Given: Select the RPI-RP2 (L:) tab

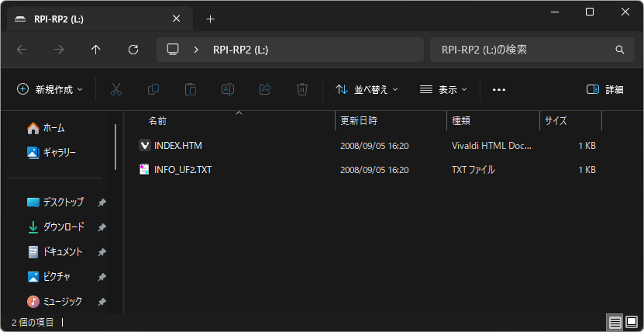Looking at the screenshot, I should 100,19.
